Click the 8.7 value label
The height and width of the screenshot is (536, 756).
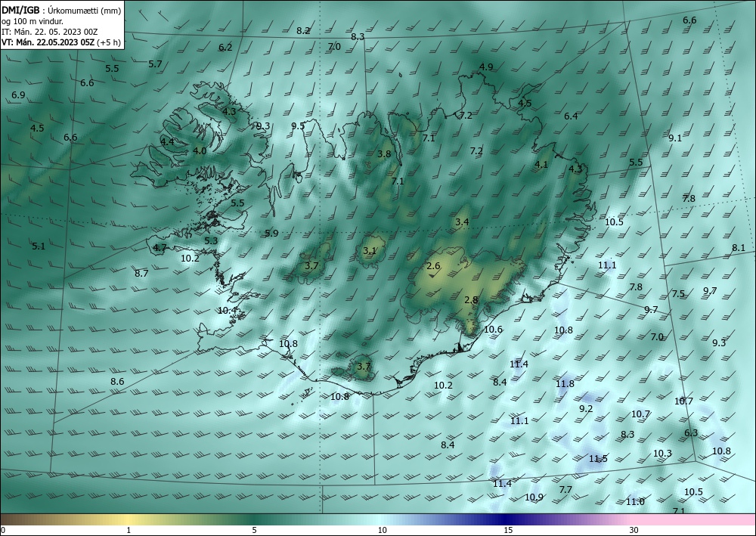coord(141,274)
